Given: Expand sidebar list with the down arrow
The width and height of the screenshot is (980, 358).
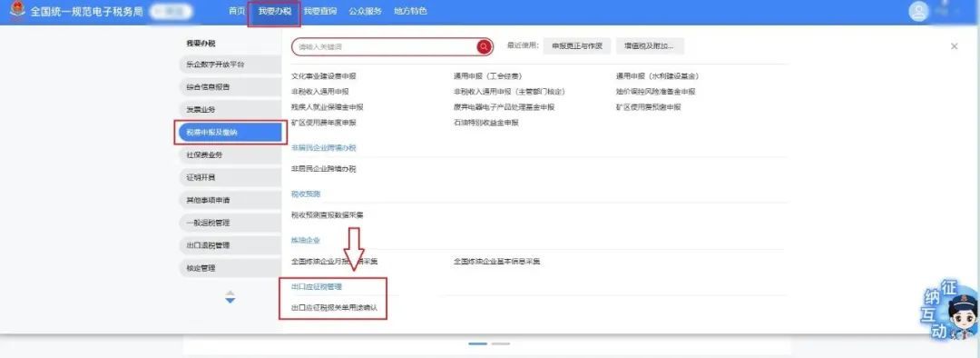Looking at the screenshot, I should click(x=230, y=301).
